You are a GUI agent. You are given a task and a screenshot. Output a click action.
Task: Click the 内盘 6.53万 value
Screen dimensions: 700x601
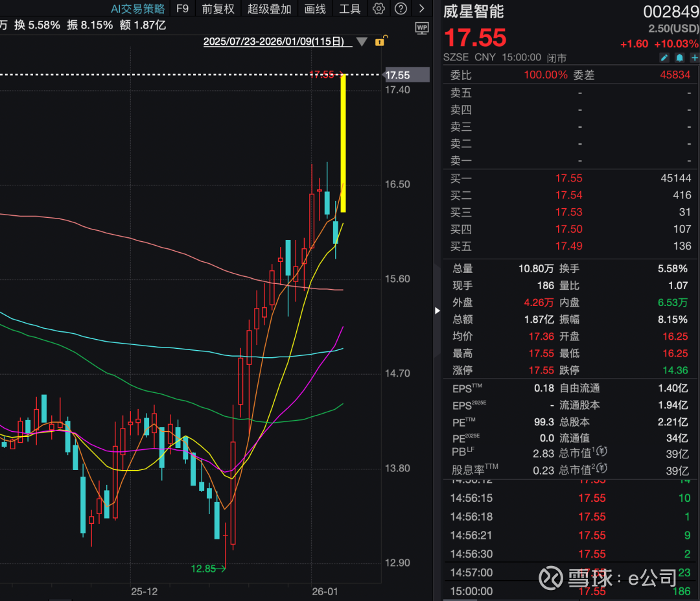point(673,303)
